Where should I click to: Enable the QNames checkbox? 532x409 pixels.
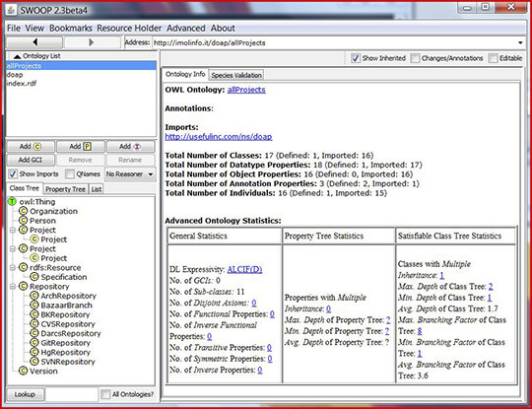point(70,173)
